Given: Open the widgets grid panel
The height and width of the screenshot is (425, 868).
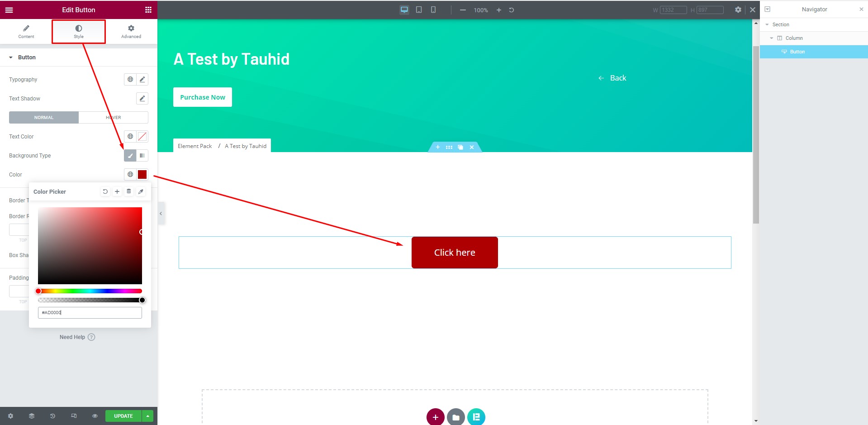Looking at the screenshot, I should 148,10.
